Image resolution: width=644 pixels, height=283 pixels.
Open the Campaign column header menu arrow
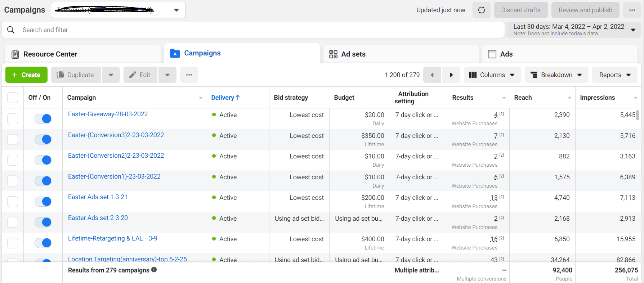tap(201, 98)
